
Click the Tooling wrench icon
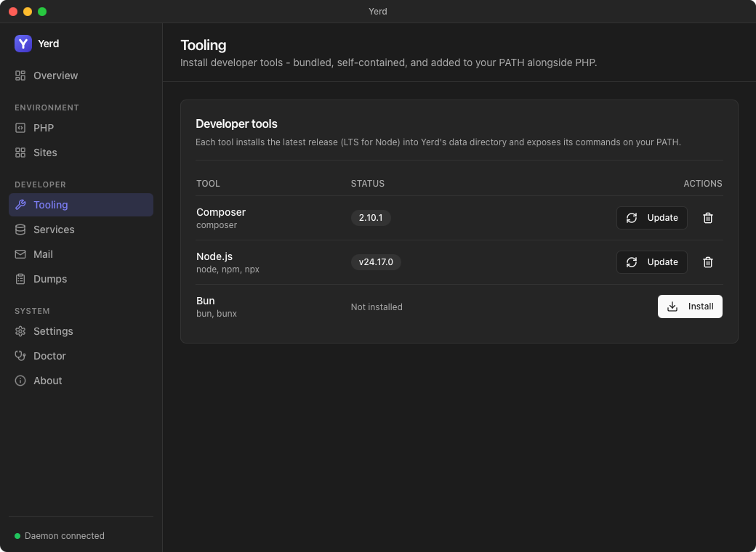[x=20, y=205]
